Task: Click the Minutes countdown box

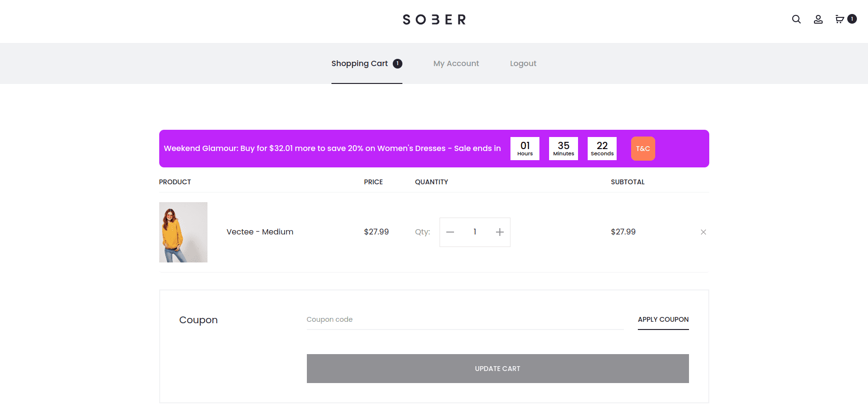Action: (564, 149)
